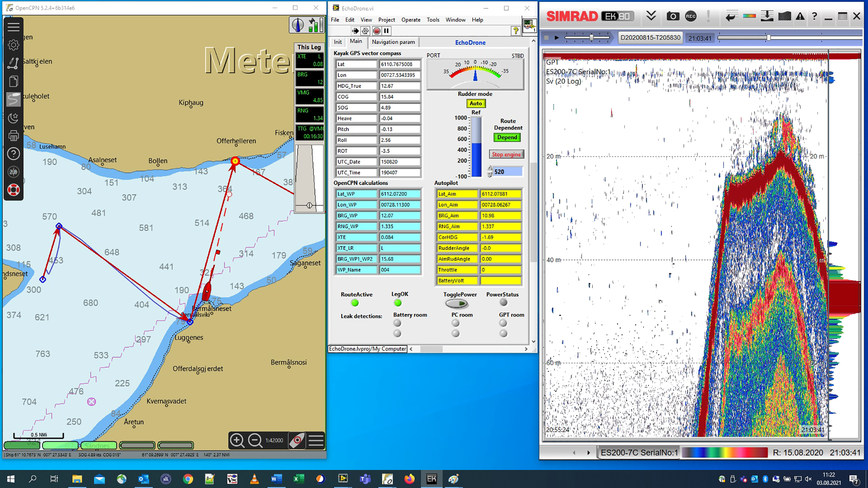Image resolution: width=868 pixels, height=488 pixels.
Task: Open the Operate menu in EchoDrone
Action: [x=410, y=20]
